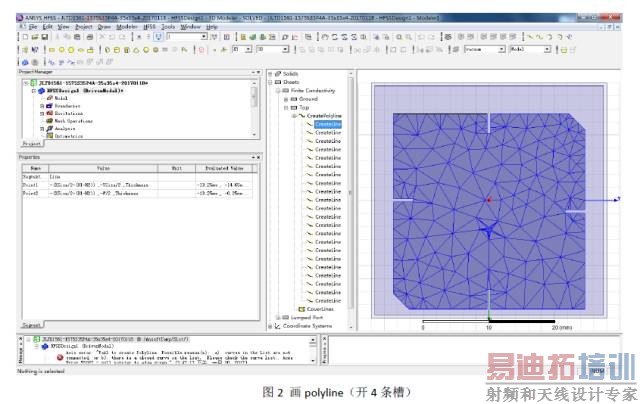Select Model item under HFSSDesign1
The width and height of the screenshot is (640, 404).
click(x=61, y=98)
